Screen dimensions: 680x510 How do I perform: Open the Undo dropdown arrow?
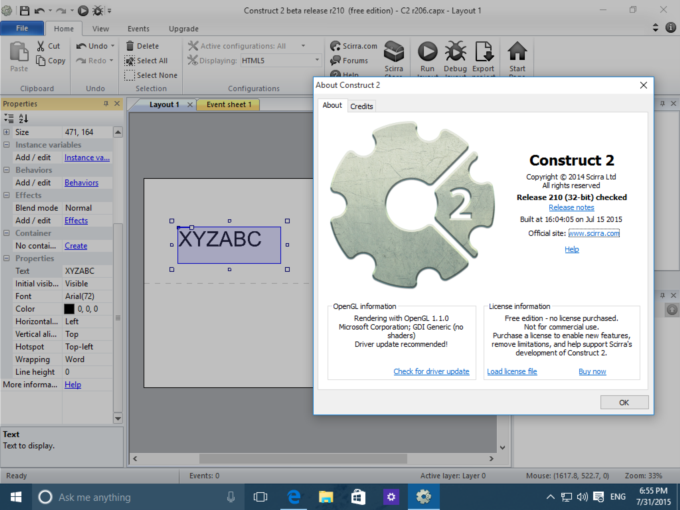point(112,46)
